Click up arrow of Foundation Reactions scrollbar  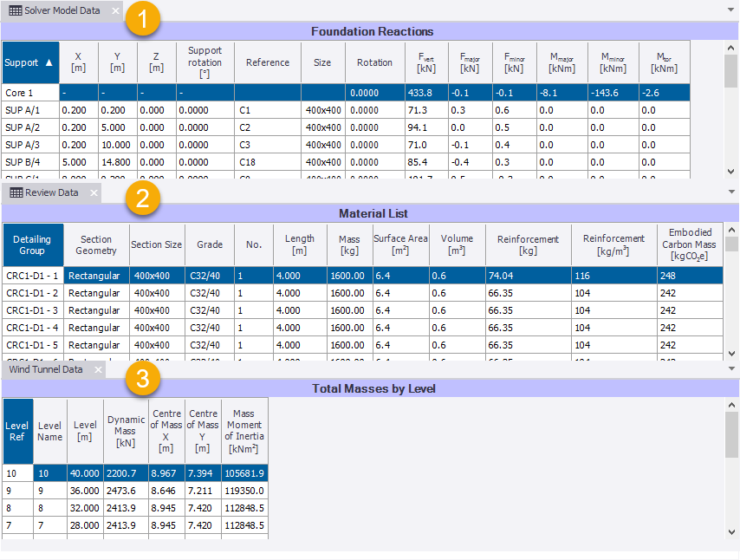731,48
